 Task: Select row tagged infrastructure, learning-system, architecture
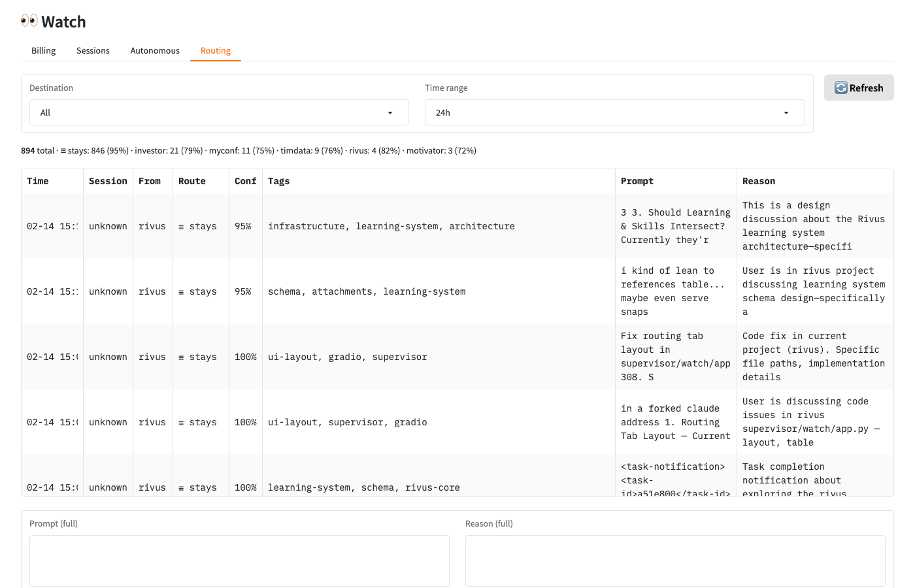[391, 226]
